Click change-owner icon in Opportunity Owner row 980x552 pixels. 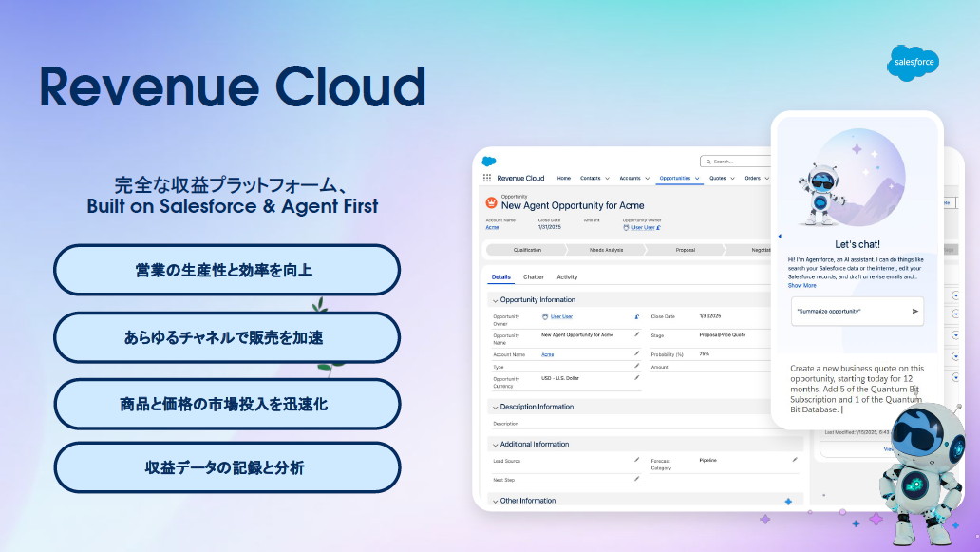coord(637,317)
